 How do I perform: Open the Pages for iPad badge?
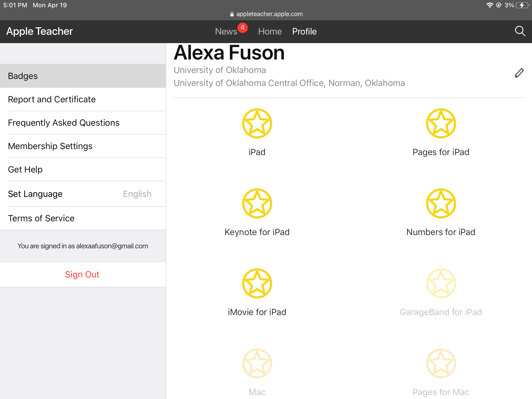(x=441, y=123)
